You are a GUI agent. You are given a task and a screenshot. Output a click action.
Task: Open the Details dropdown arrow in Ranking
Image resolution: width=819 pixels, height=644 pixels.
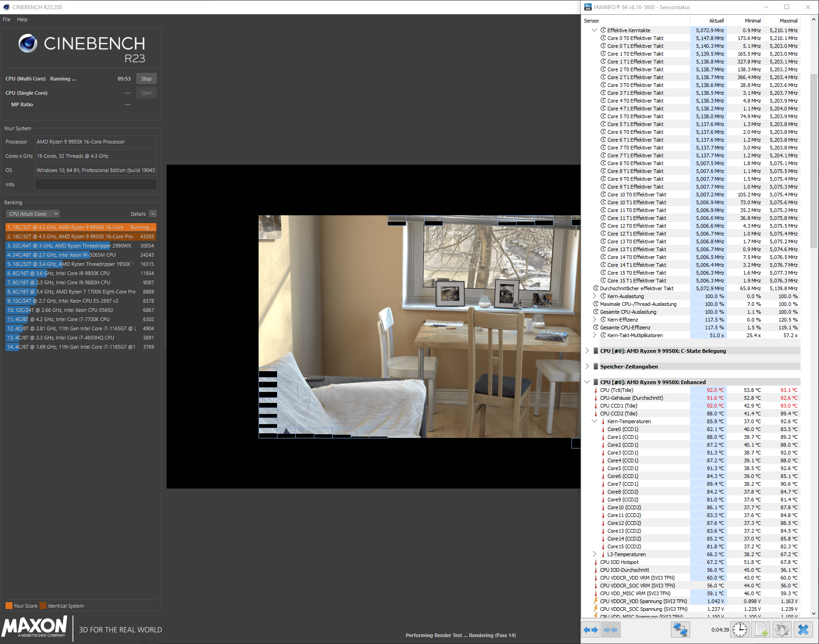pos(153,214)
